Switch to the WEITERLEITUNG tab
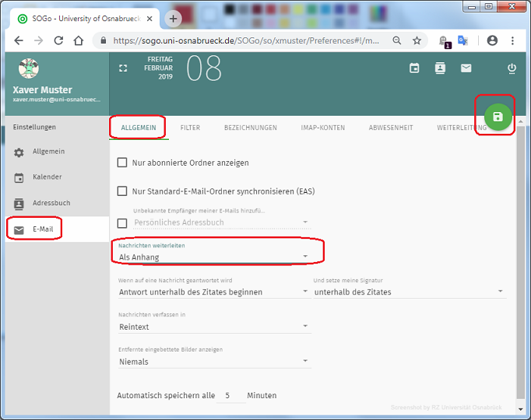This screenshot has height=420, width=531. click(x=462, y=128)
